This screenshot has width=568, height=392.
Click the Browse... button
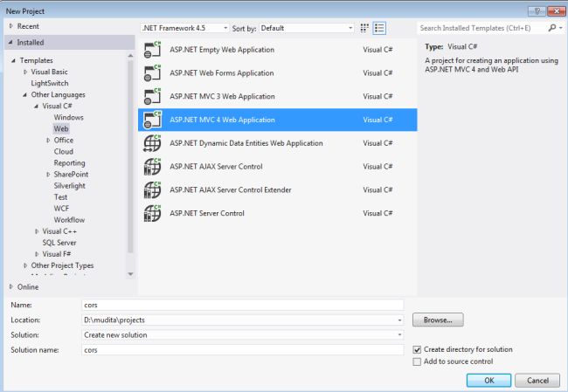tap(438, 320)
